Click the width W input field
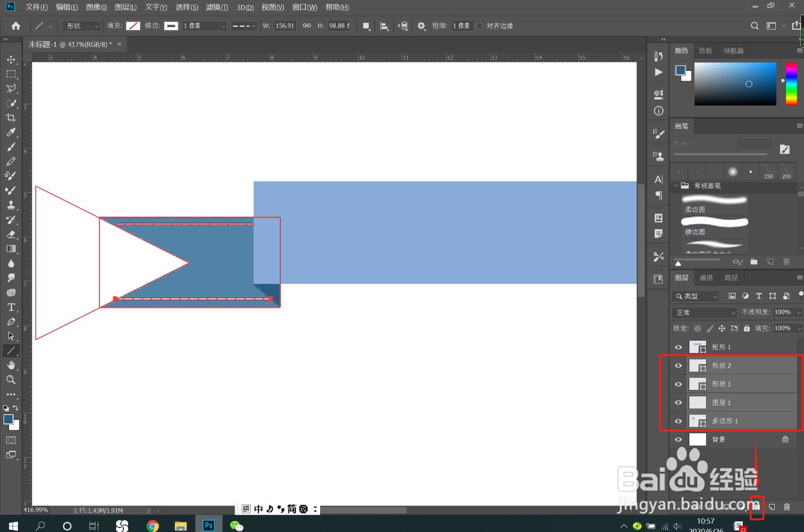The width and height of the screenshot is (804, 532). click(285, 26)
